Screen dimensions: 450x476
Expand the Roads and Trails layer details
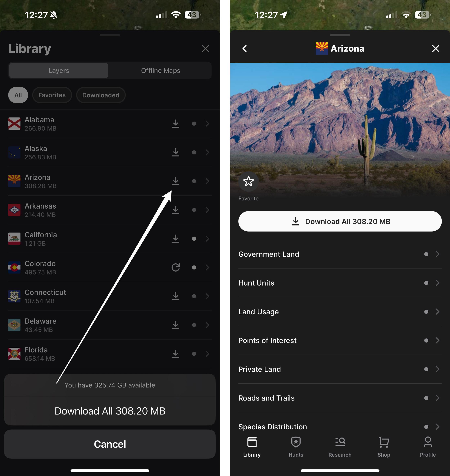[439, 398]
